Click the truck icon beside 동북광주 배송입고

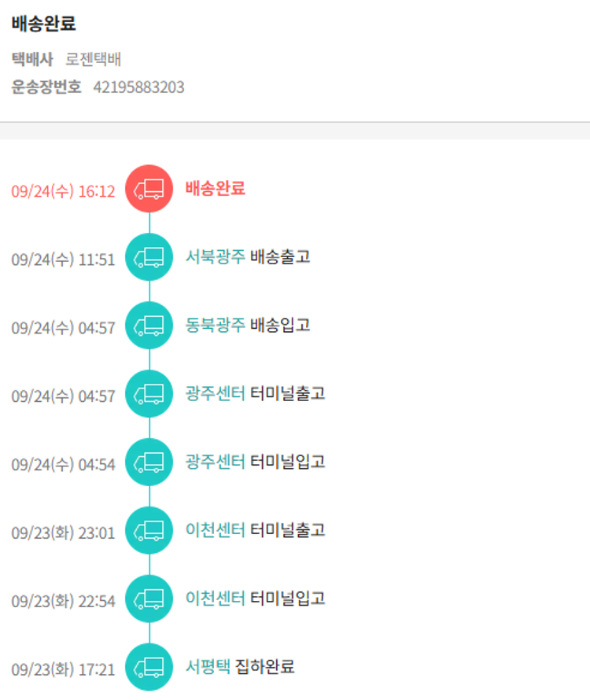point(149,326)
